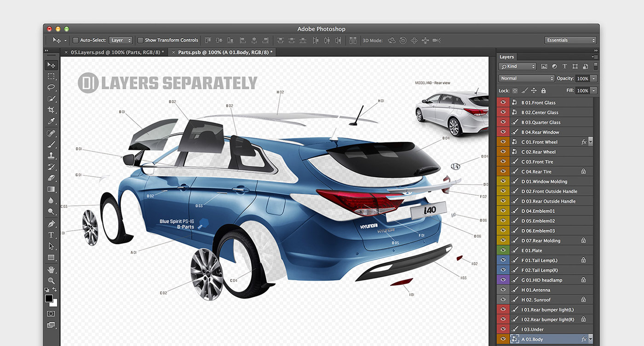Image resolution: width=644 pixels, height=346 pixels.
Task: Toggle layer filtering switch in Layers panel
Action: pyautogui.click(x=596, y=66)
